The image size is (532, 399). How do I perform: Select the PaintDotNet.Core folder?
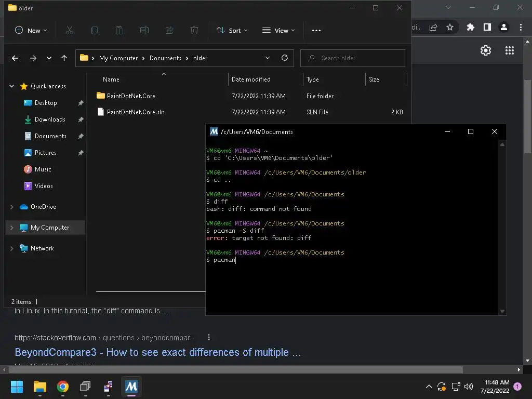[x=131, y=96]
